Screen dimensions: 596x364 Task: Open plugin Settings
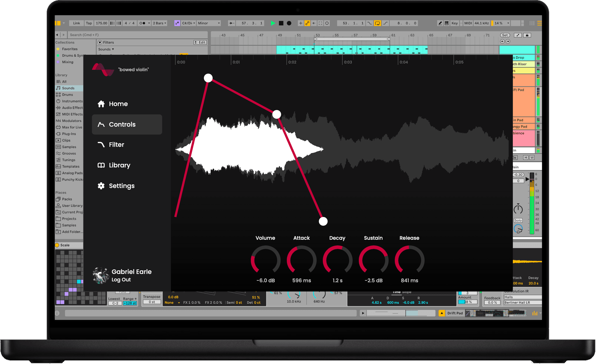pyautogui.click(x=116, y=186)
